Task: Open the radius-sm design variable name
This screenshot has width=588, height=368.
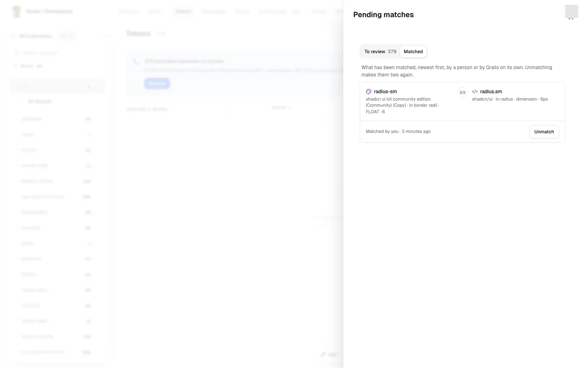Action: coord(385,92)
